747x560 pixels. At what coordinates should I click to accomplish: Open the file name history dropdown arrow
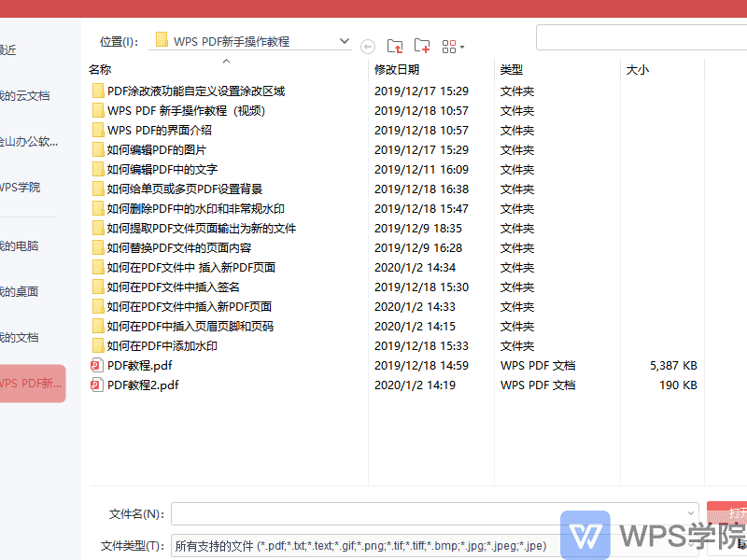[691, 513]
